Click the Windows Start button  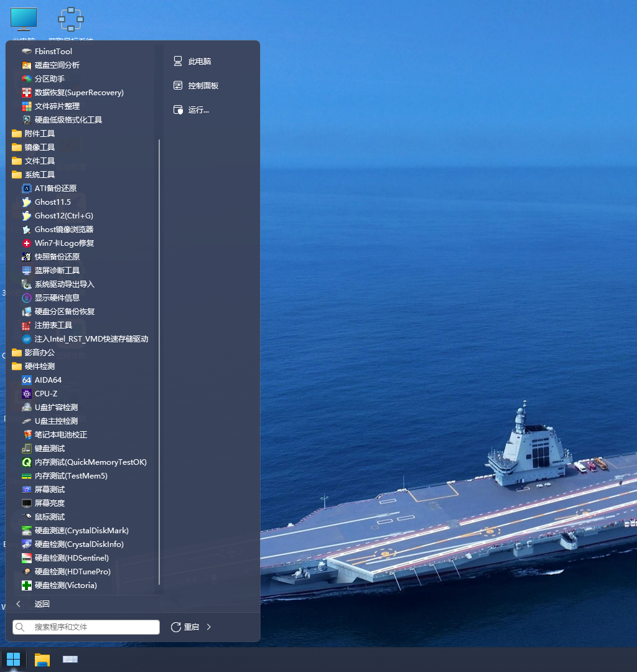point(13,660)
